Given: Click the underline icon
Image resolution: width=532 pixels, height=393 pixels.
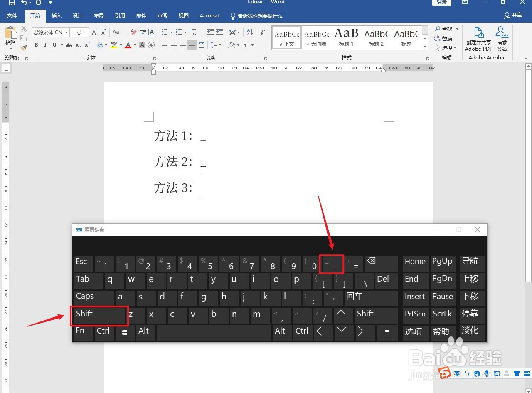Looking at the screenshot, I should point(54,44).
